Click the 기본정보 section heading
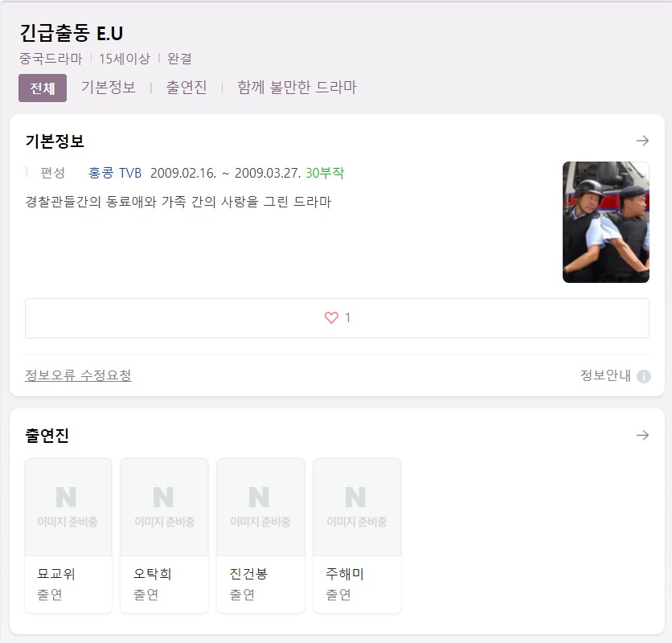 point(55,141)
